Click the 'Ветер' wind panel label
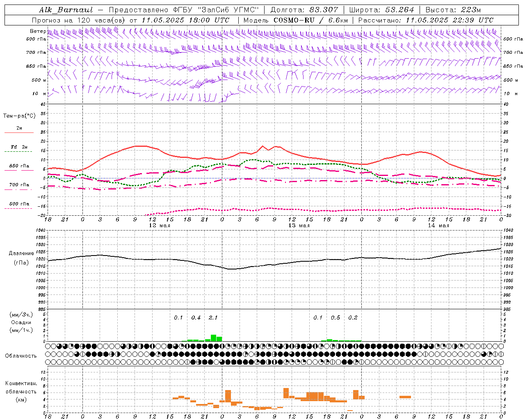The height and width of the screenshot is (420, 525). point(38,31)
